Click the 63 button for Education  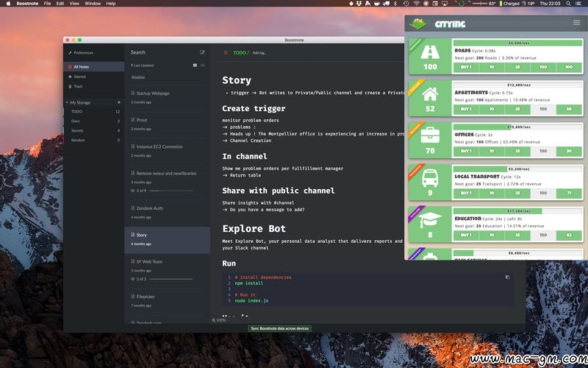(x=569, y=235)
